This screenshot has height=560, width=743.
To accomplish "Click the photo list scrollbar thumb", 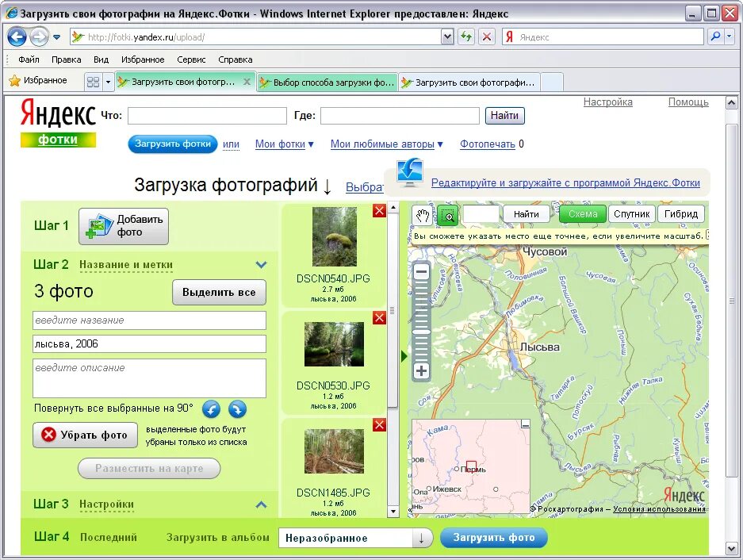I will [x=393, y=310].
